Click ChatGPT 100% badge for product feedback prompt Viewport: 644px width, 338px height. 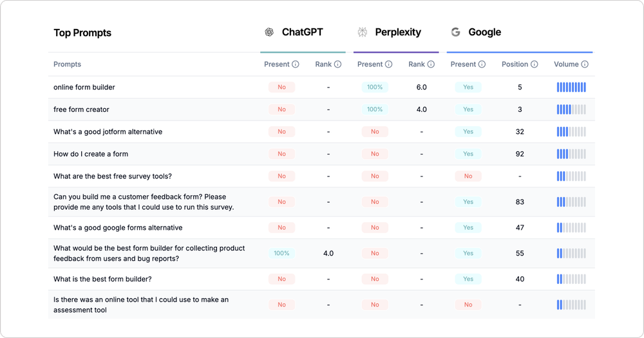[281, 253]
